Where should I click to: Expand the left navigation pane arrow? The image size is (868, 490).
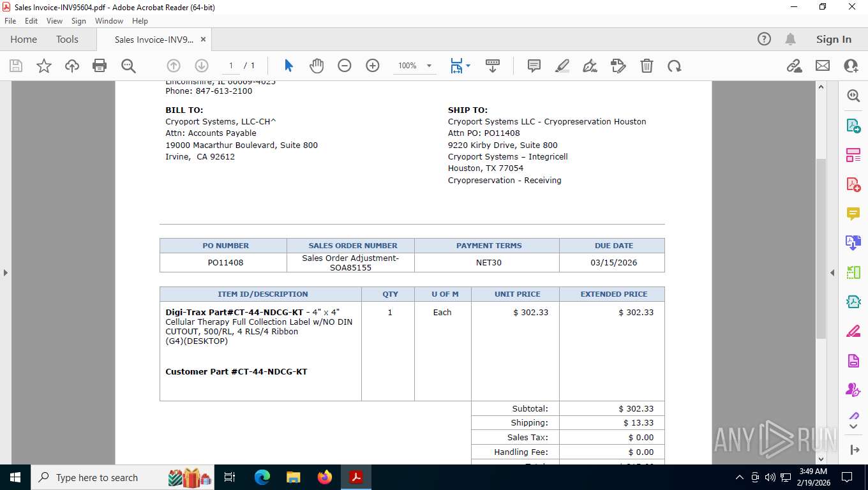point(6,272)
